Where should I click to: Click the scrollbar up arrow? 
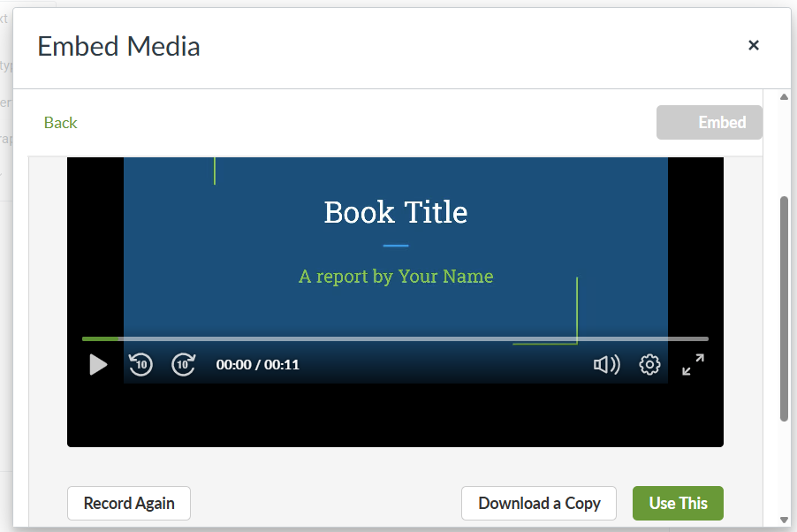coord(783,97)
